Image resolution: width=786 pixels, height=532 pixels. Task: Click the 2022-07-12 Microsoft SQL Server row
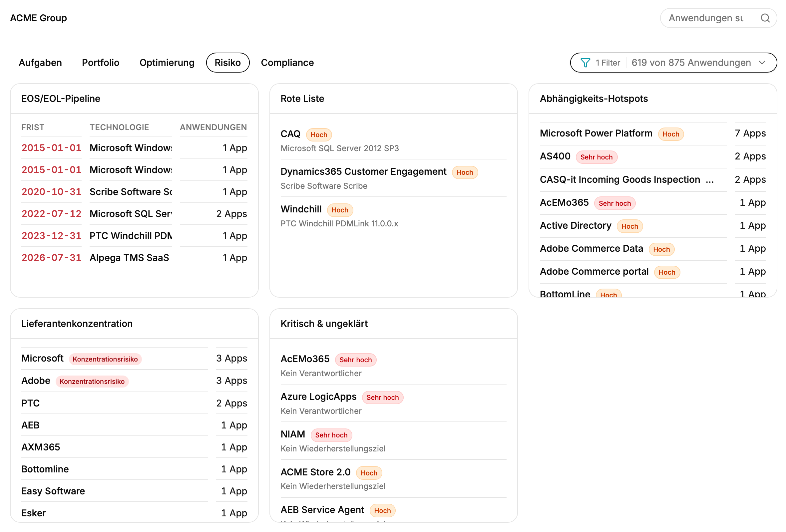pos(134,214)
